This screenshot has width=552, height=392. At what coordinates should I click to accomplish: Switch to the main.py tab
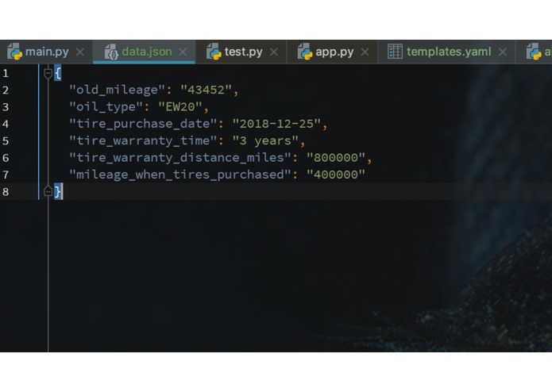(47, 52)
